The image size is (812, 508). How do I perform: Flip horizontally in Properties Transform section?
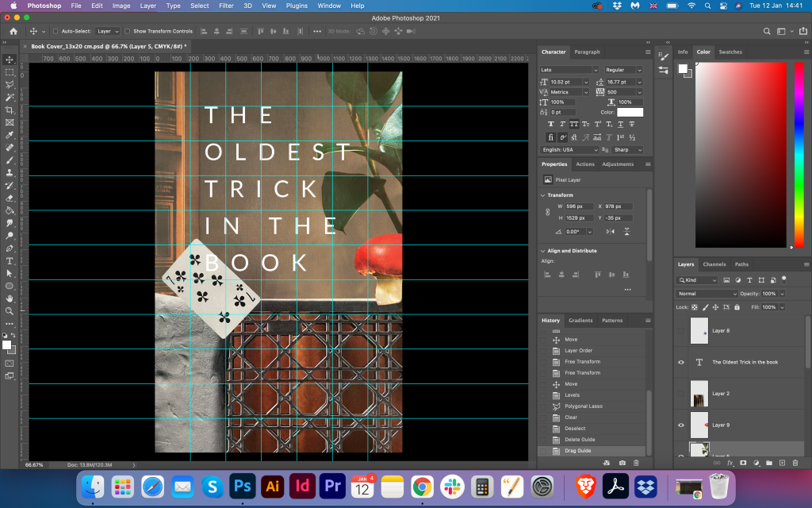[x=610, y=231]
